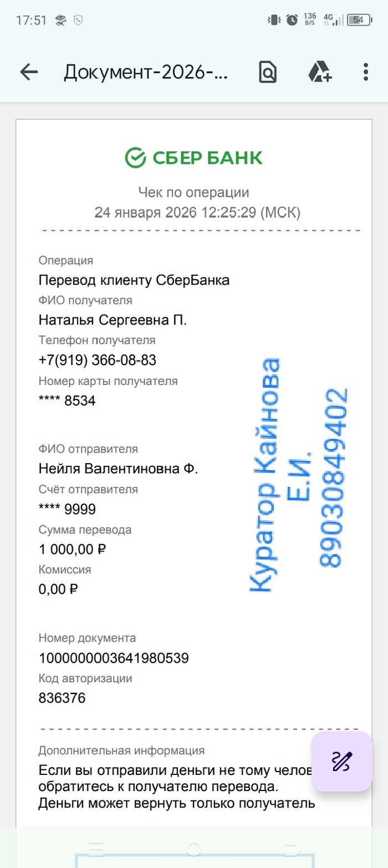
Task: Open the three-dot overflow menu
Action: pos(365,71)
